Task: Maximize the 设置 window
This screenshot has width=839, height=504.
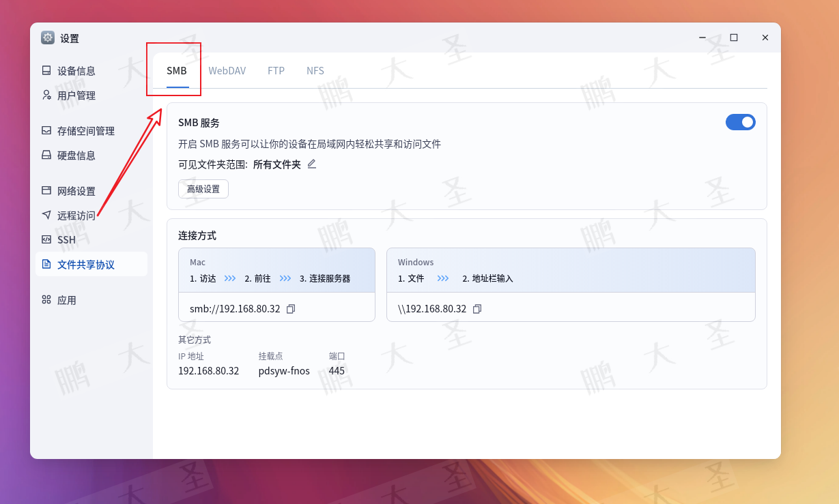Action: click(734, 38)
